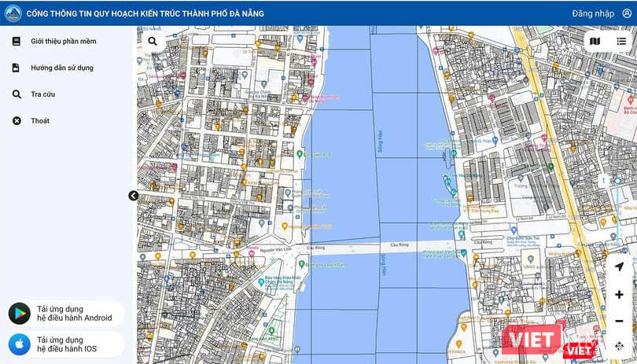Viewport: 637px width, 364px height.
Task: Click the Cầu Rồng bridge label
Action: click(x=315, y=248)
